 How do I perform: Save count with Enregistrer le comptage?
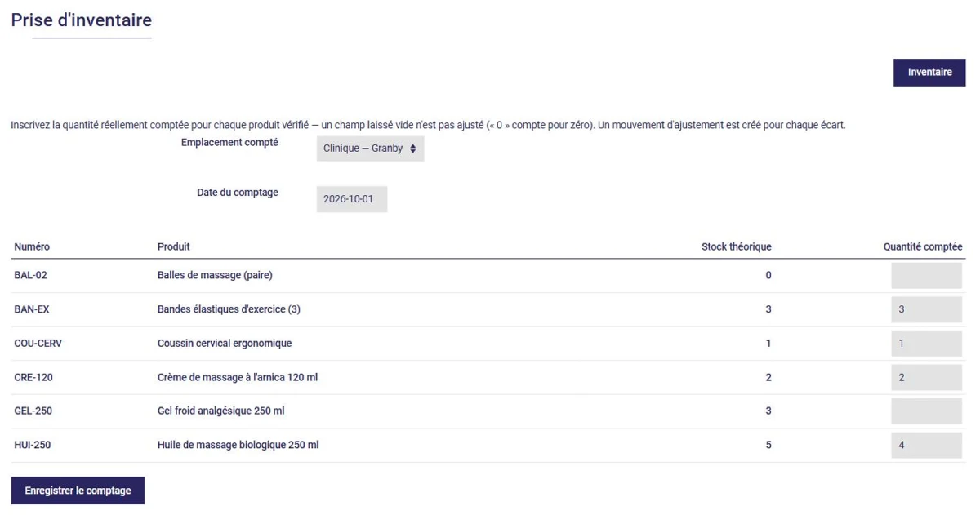[78, 491]
